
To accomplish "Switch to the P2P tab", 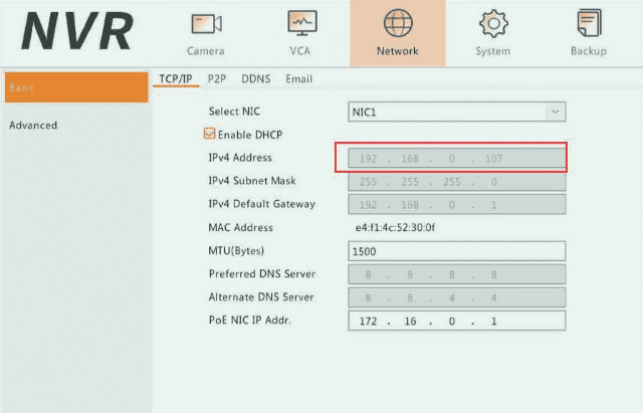I will coord(216,79).
